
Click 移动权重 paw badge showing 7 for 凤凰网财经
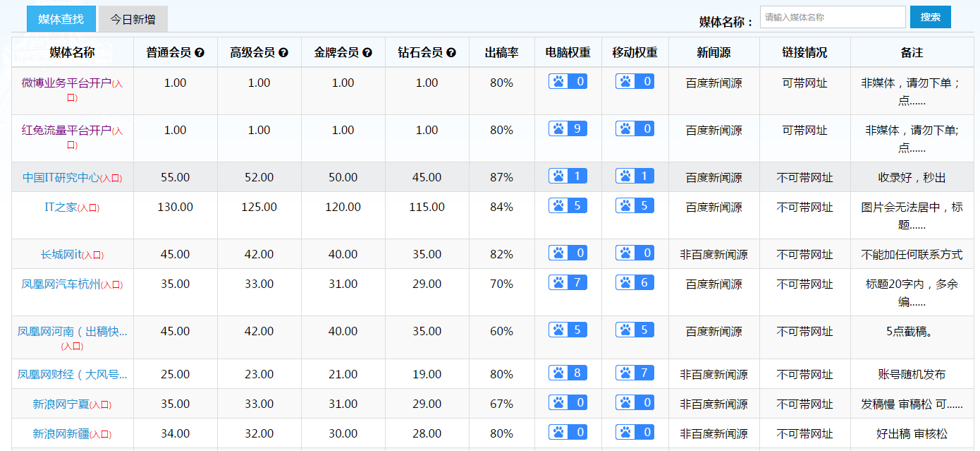pyautogui.click(x=635, y=373)
